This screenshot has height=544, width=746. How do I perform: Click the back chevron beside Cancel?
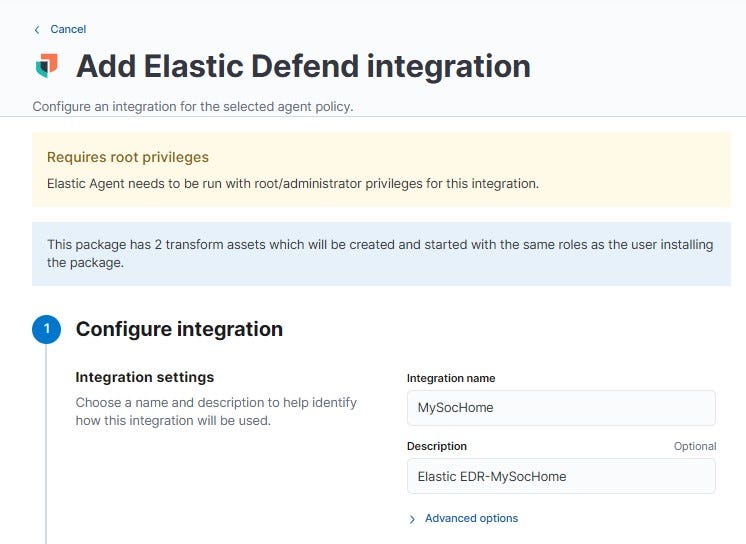pyautogui.click(x=37, y=30)
